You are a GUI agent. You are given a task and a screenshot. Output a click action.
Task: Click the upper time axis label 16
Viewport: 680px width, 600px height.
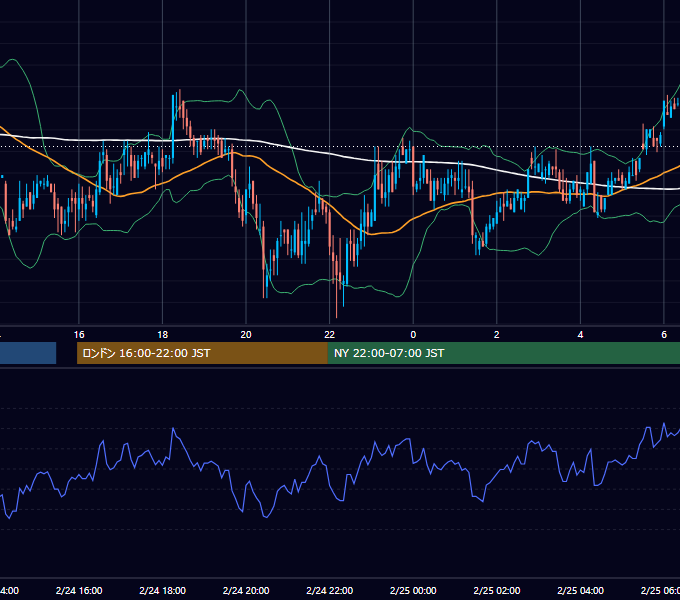tap(79, 335)
